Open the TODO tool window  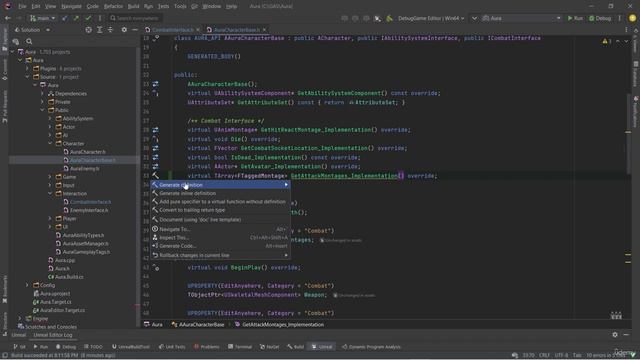coord(93,347)
